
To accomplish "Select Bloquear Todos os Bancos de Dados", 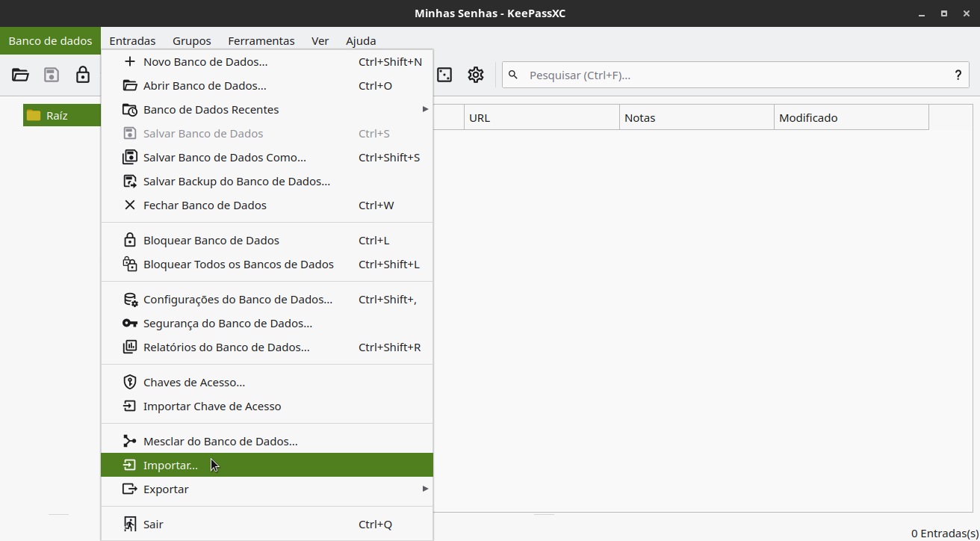I will (x=267, y=264).
